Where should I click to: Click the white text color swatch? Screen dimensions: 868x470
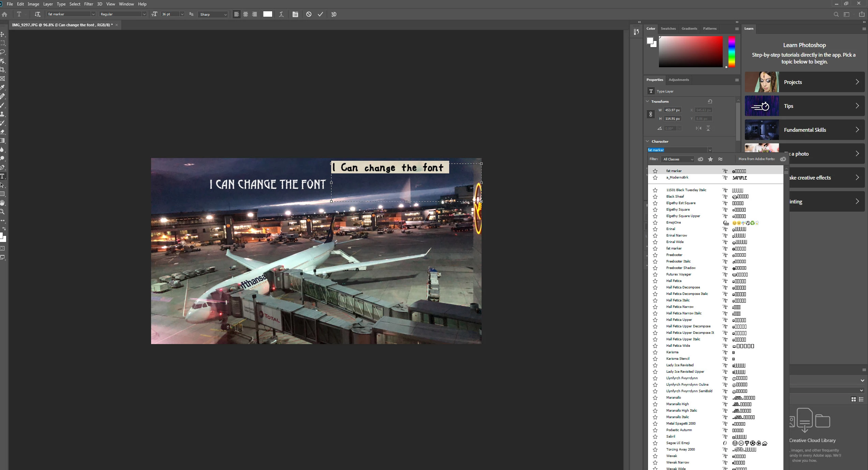pos(268,14)
